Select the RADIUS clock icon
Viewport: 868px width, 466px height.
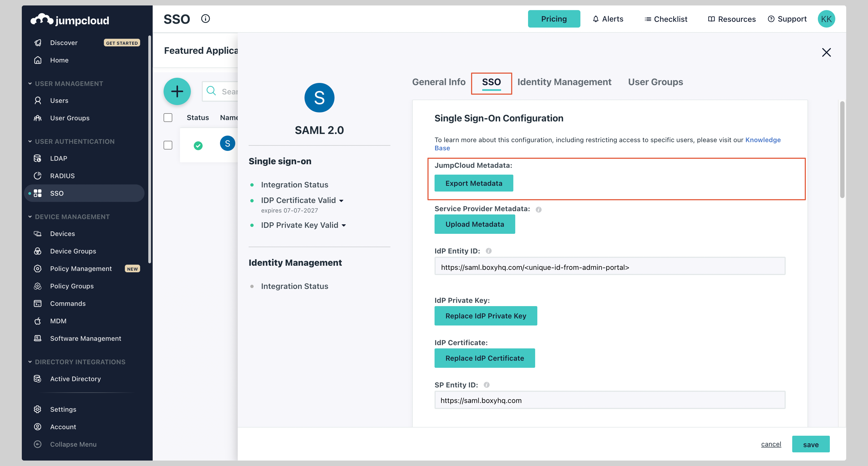[38, 176]
